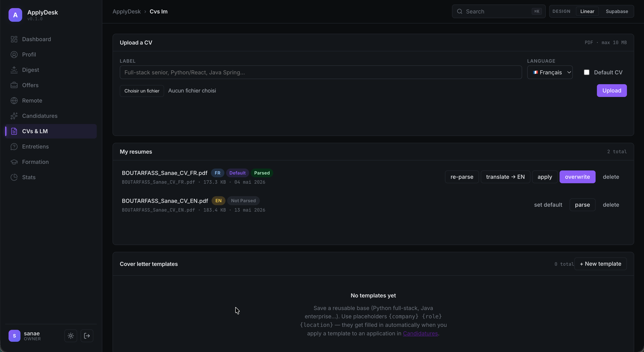
Task: Click the '2 total' resume count
Action: click(617, 152)
